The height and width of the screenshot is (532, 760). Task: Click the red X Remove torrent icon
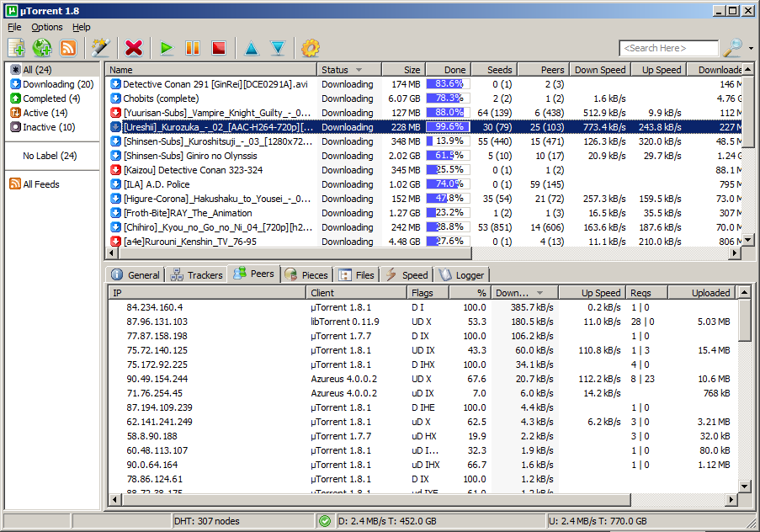click(134, 48)
